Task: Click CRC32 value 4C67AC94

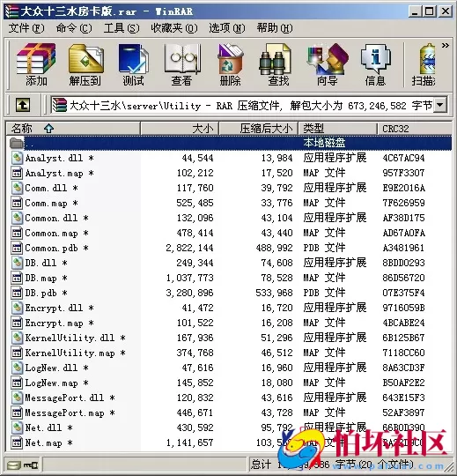Action: tap(403, 158)
